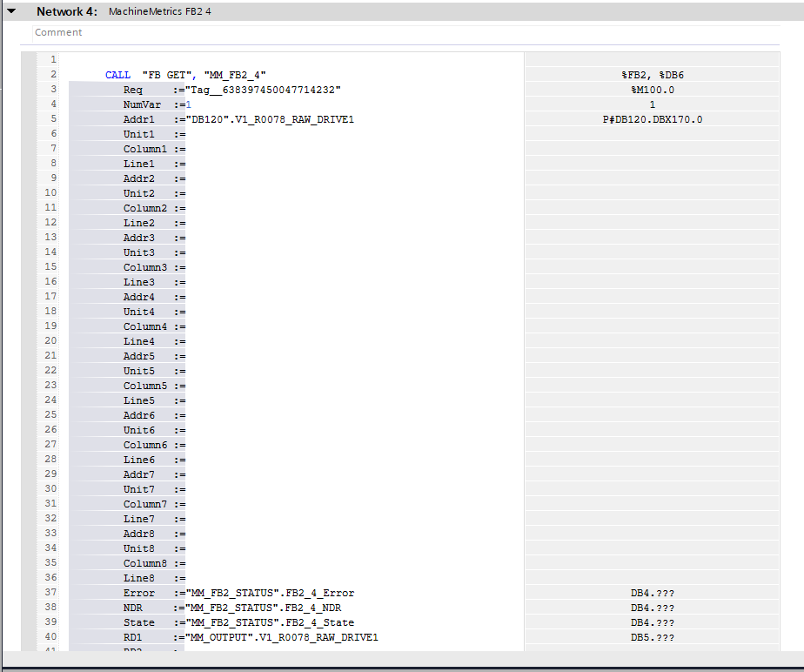Click the Unit3 parameter on line 14
Screen dimensions: 804x672
139,253
